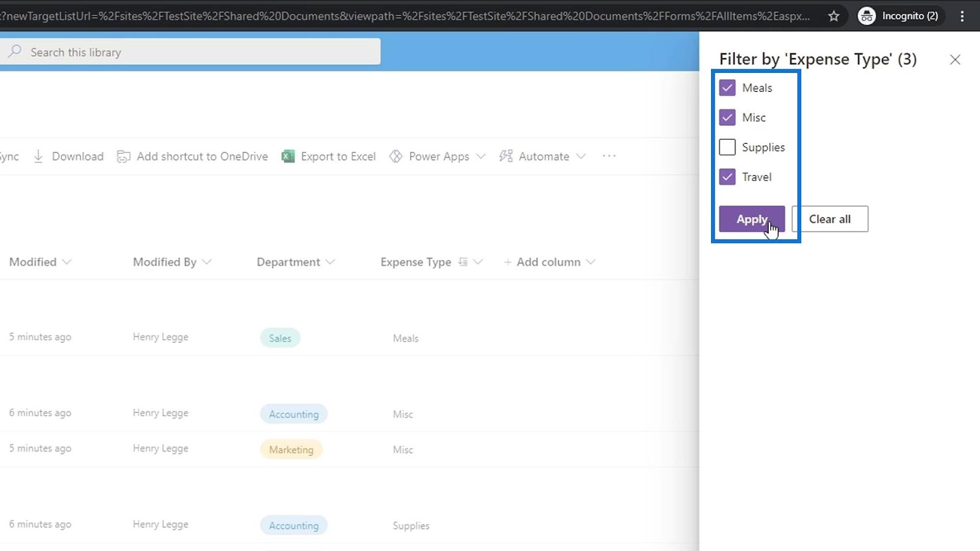Image resolution: width=980 pixels, height=551 pixels.
Task: Click the Download command label
Action: (78, 156)
